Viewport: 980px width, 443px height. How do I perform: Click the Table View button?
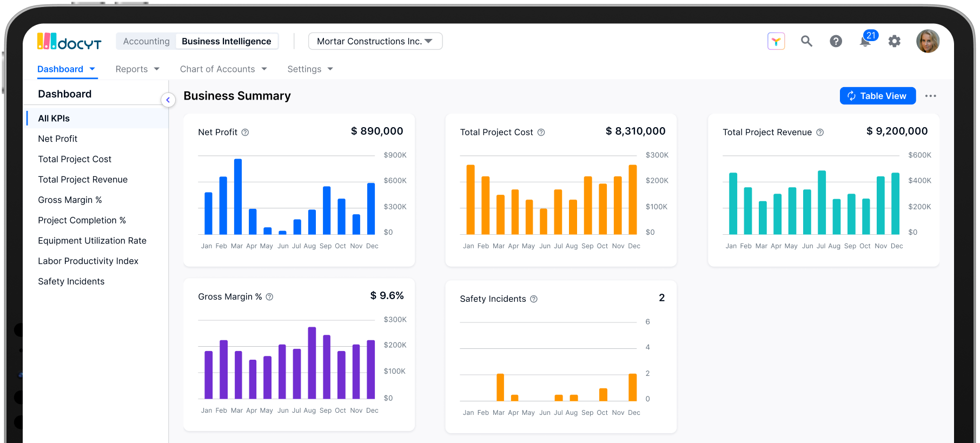877,96
